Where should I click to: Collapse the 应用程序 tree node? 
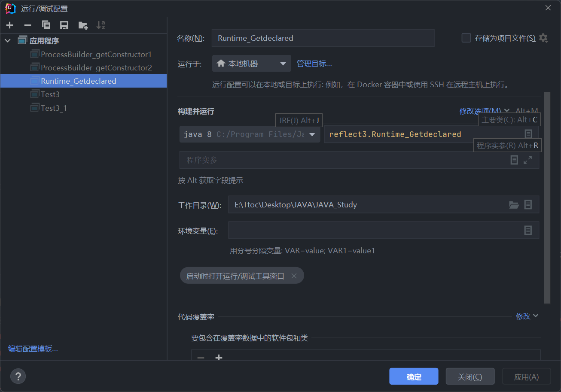[x=7, y=41]
